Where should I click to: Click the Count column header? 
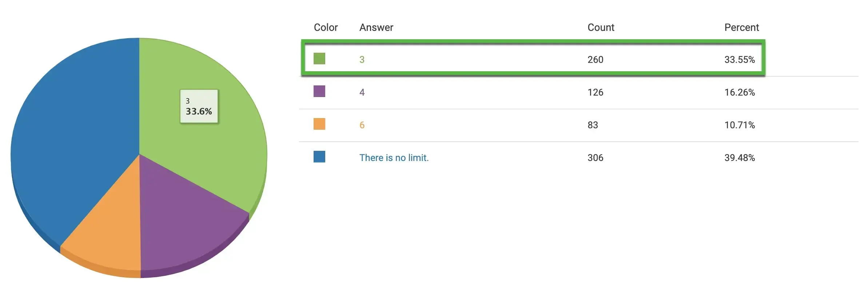point(601,28)
